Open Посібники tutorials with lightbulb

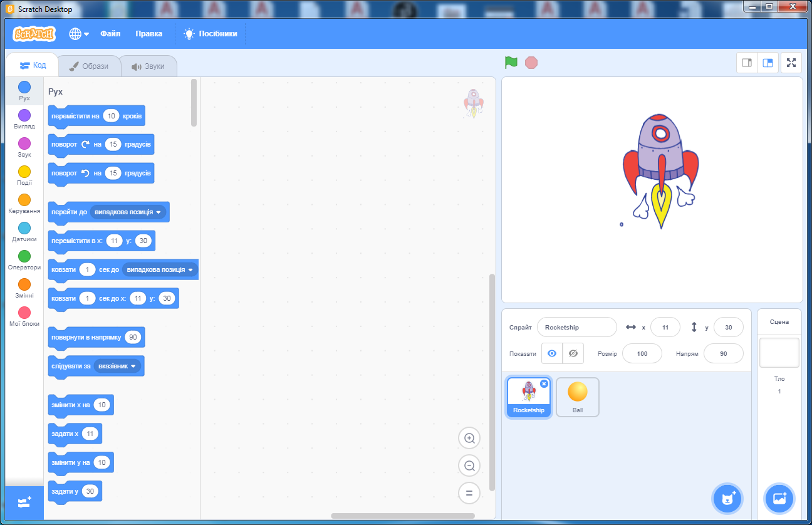(211, 34)
